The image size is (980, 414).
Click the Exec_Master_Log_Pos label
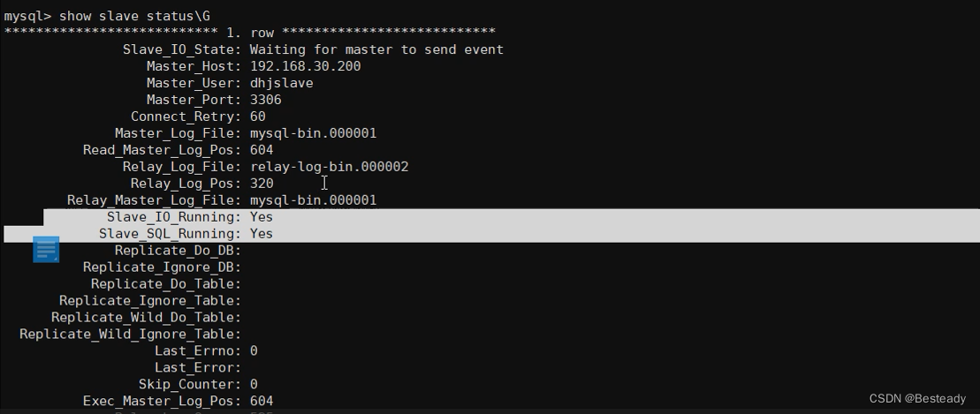162,401
